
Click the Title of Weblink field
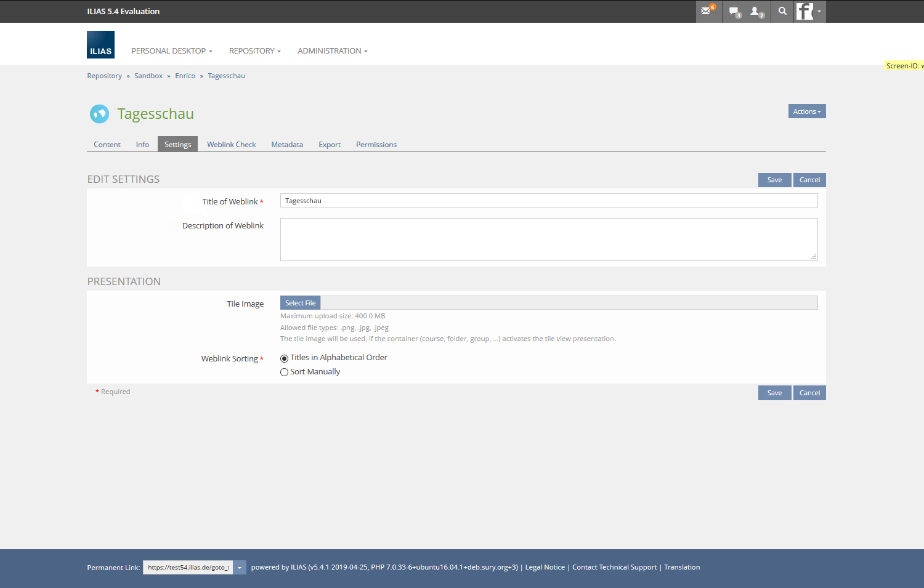click(548, 201)
